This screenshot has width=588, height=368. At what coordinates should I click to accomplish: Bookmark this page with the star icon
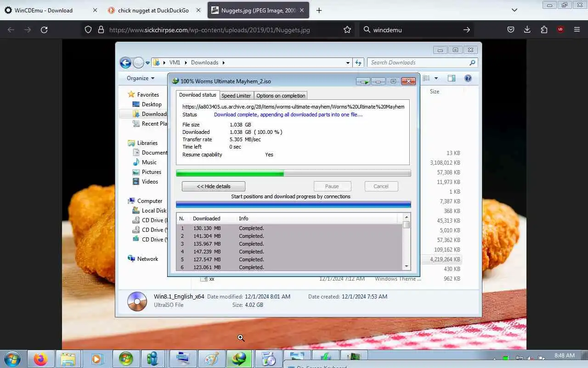point(347,30)
